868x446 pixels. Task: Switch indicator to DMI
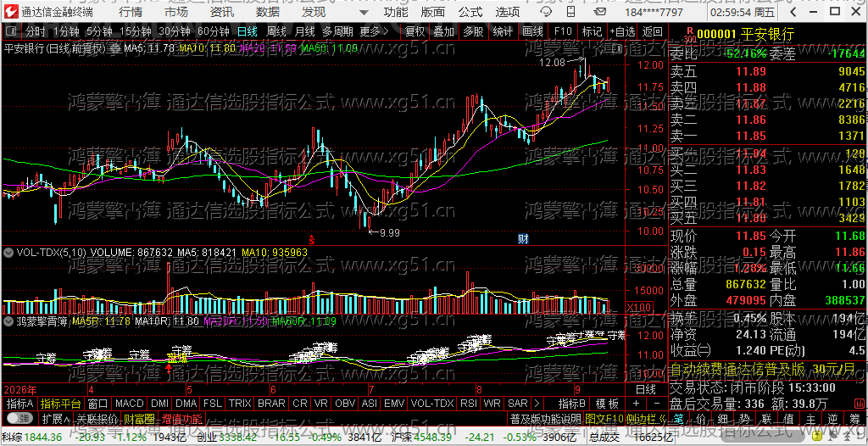(160, 404)
